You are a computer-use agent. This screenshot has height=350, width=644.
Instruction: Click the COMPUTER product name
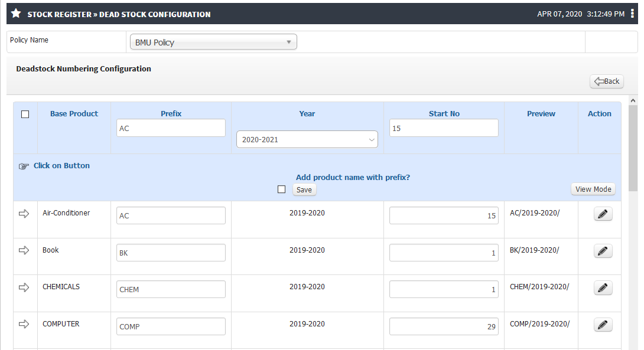[x=61, y=324]
